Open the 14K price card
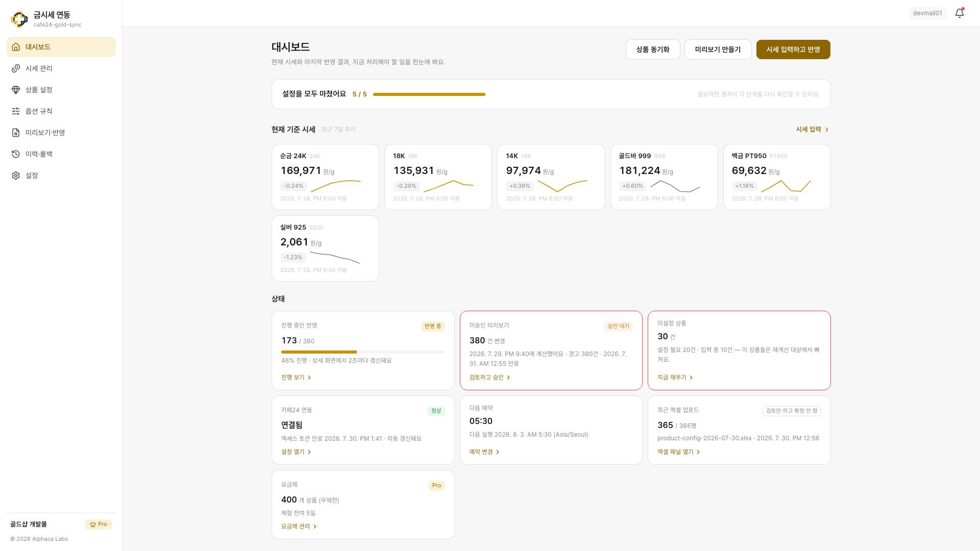This screenshot has width=980, height=551. [x=551, y=177]
